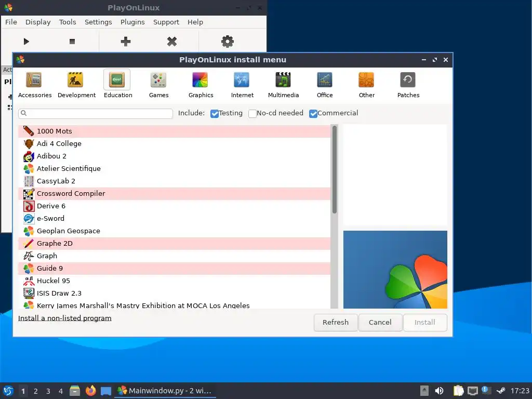
Task: Click the Refresh button
Action: 336,322
